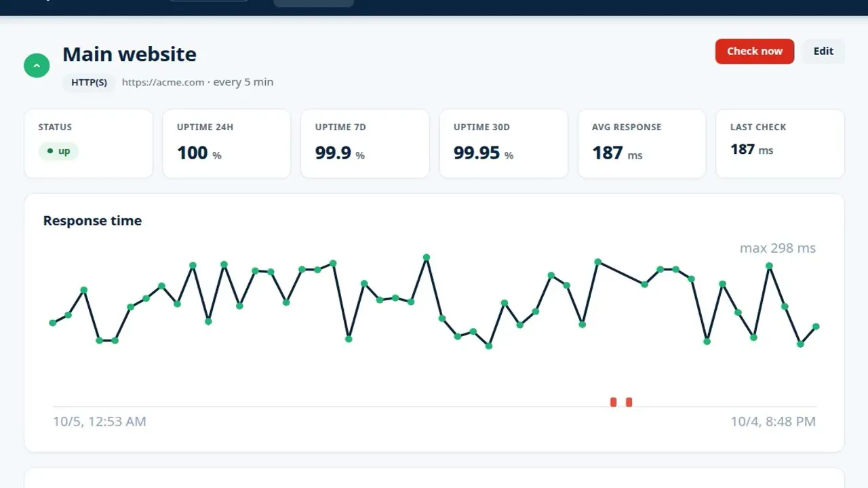Select the 99.95 % uptime value
The image size is (868, 488).
(x=484, y=153)
